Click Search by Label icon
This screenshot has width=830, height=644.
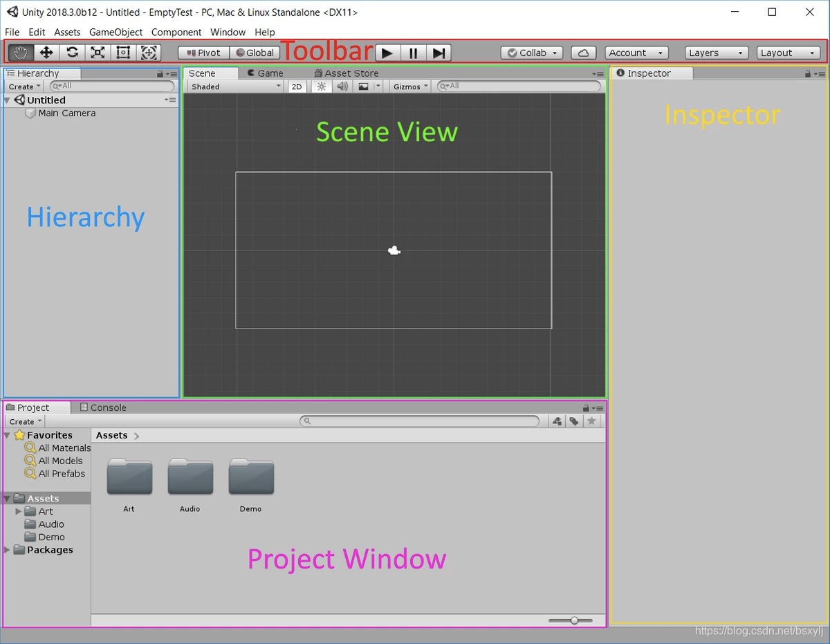[x=574, y=421]
